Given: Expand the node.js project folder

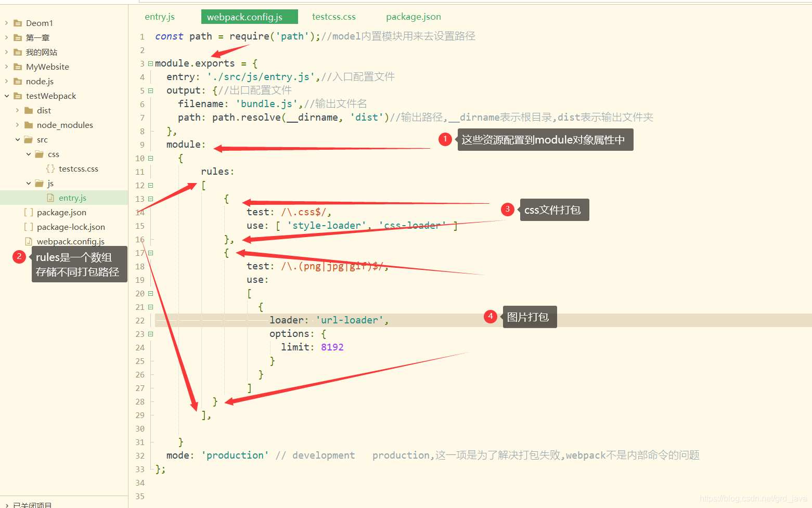Looking at the screenshot, I should tap(6, 81).
